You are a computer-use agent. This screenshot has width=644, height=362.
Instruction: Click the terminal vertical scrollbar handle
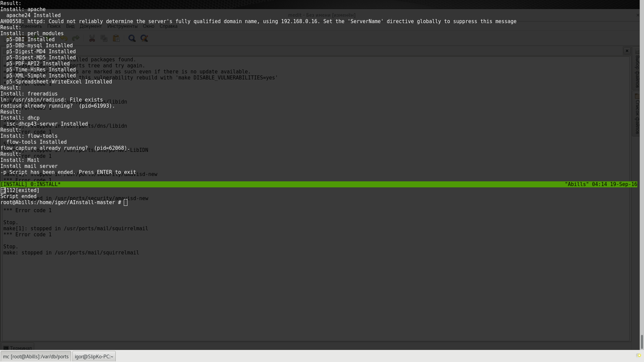click(642, 342)
